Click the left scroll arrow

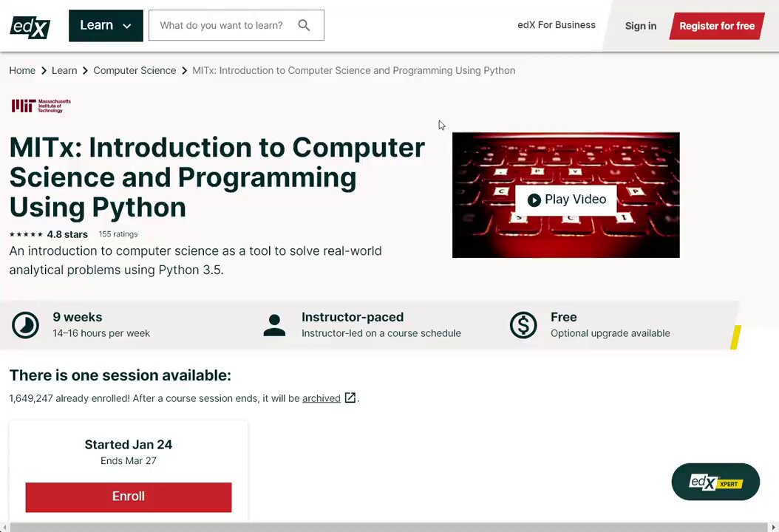point(4,527)
